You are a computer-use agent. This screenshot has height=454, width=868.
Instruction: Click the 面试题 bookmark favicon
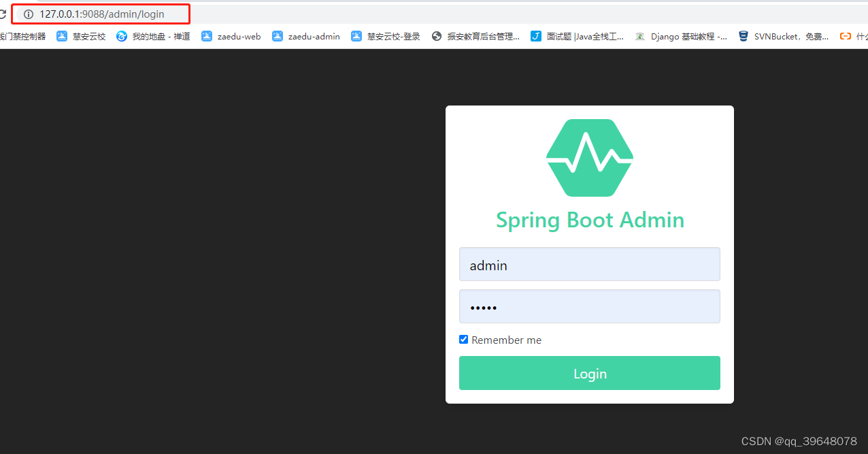point(536,37)
